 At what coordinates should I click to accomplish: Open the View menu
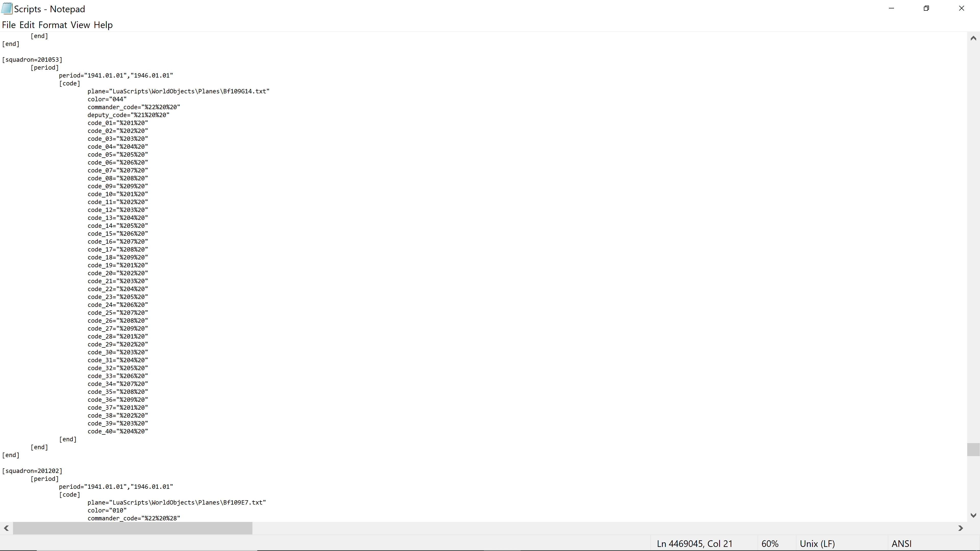coord(80,25)
